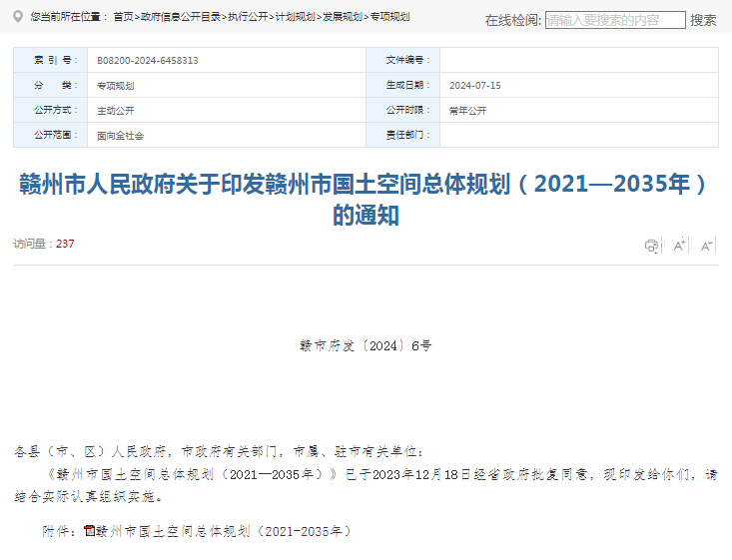
Task: Open the 首页 breadcrumb link
Action: [x=123, y=17]
